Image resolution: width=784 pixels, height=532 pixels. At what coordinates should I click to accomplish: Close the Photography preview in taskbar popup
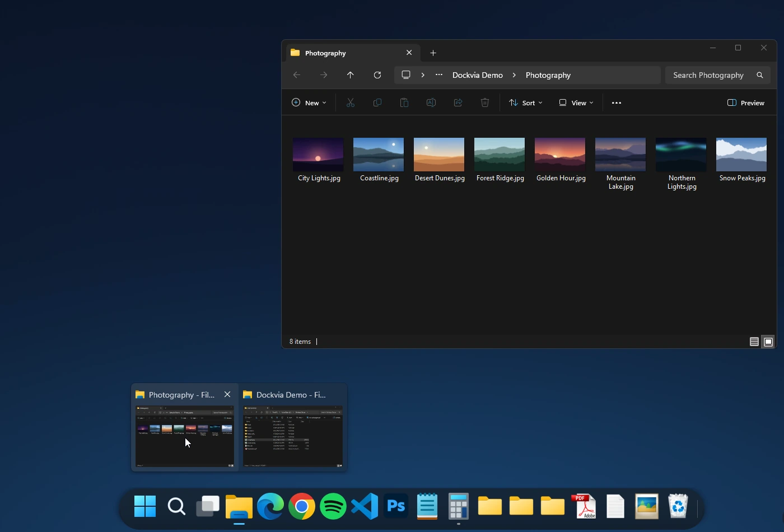click(227, 394)
